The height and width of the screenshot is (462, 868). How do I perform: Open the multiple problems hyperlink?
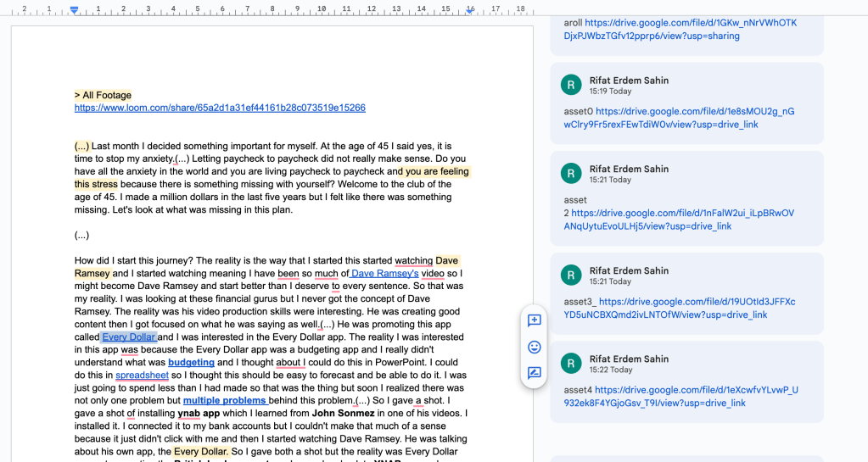(224, 401)
